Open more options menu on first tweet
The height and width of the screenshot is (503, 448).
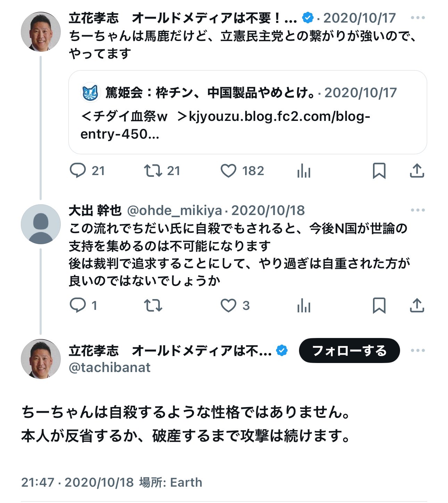pos(417,18)
